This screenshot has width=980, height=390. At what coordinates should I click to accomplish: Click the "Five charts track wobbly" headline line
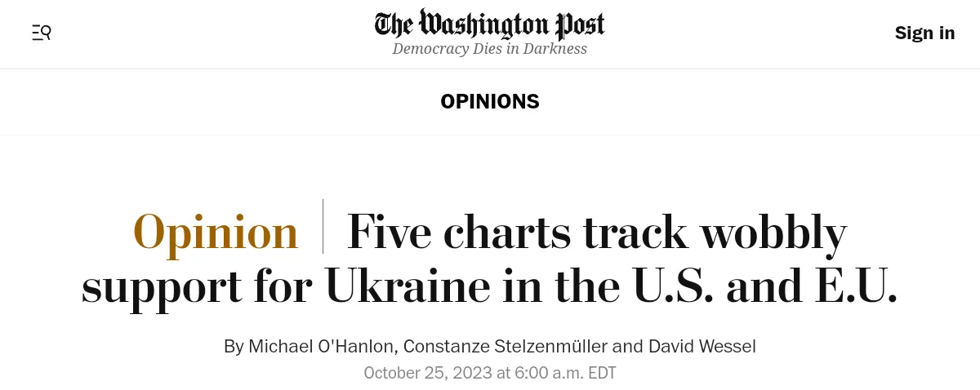[x=596, y=232]
